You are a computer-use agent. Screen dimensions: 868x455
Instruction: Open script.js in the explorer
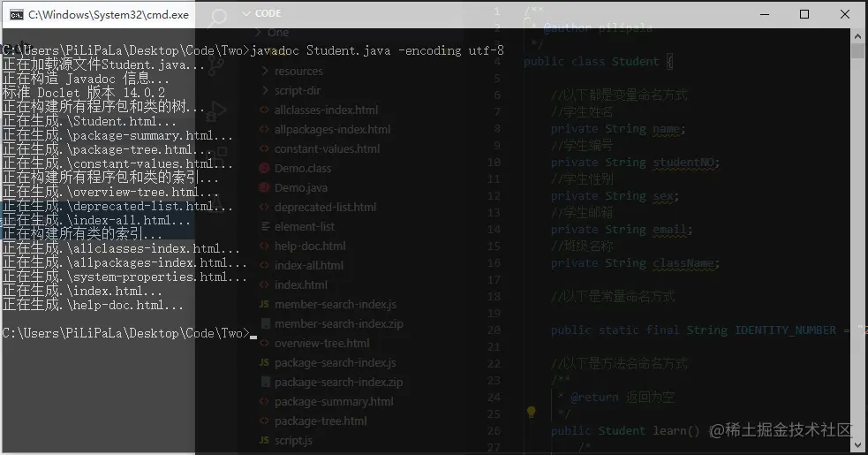(286, 440)
